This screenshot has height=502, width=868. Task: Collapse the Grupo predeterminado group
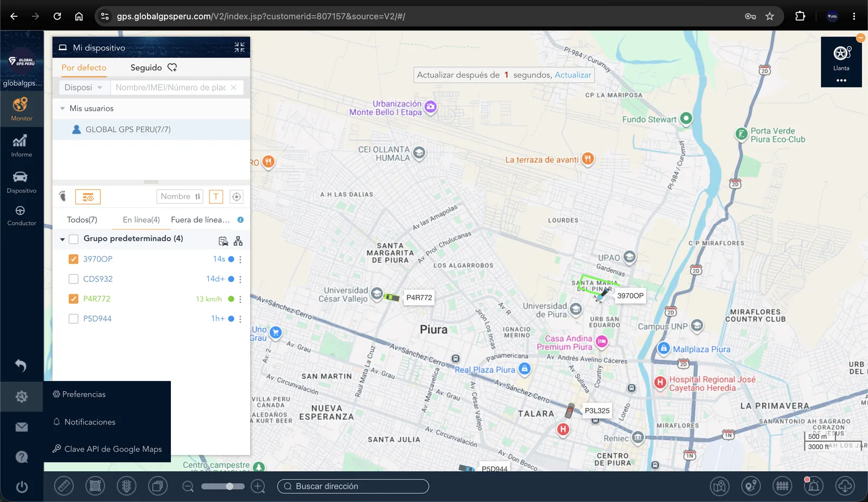(62, 239)
